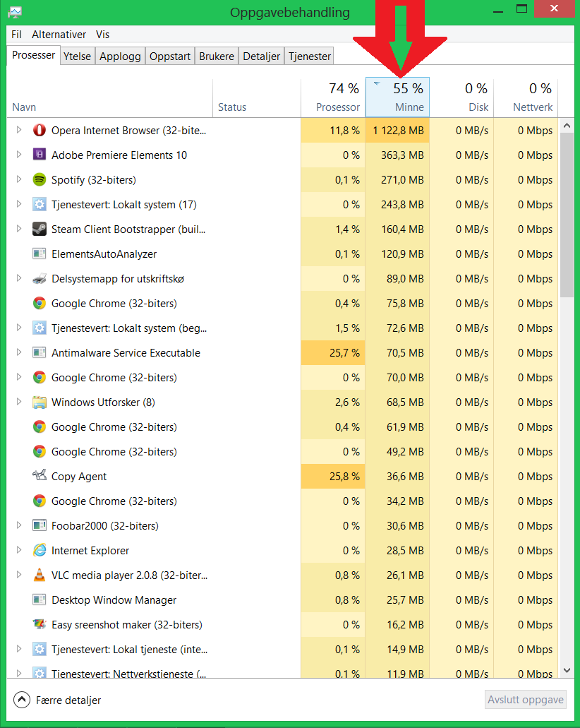The width and height of the screenshot is (580, 728).
Task: Open the Vis menu
Action: pos(102,35)
